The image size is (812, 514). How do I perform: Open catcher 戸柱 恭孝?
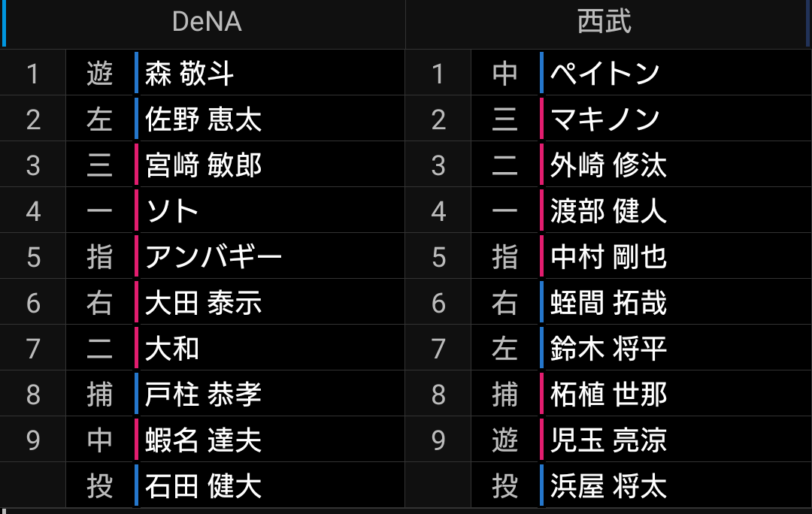coord(203,394)
